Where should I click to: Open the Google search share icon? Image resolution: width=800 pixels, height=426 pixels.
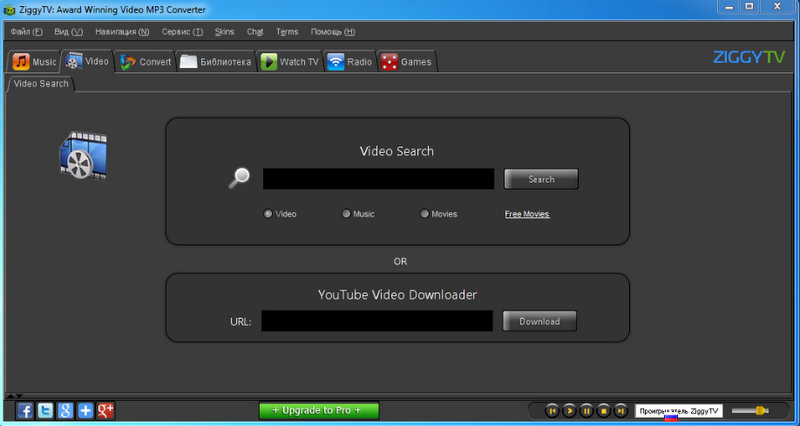(x=65, y=411)
